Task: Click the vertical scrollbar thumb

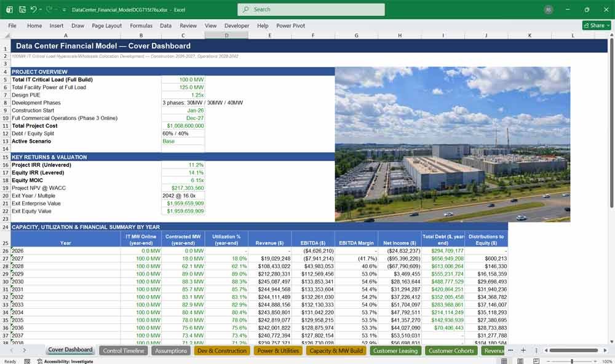Action: click(611, 124)
